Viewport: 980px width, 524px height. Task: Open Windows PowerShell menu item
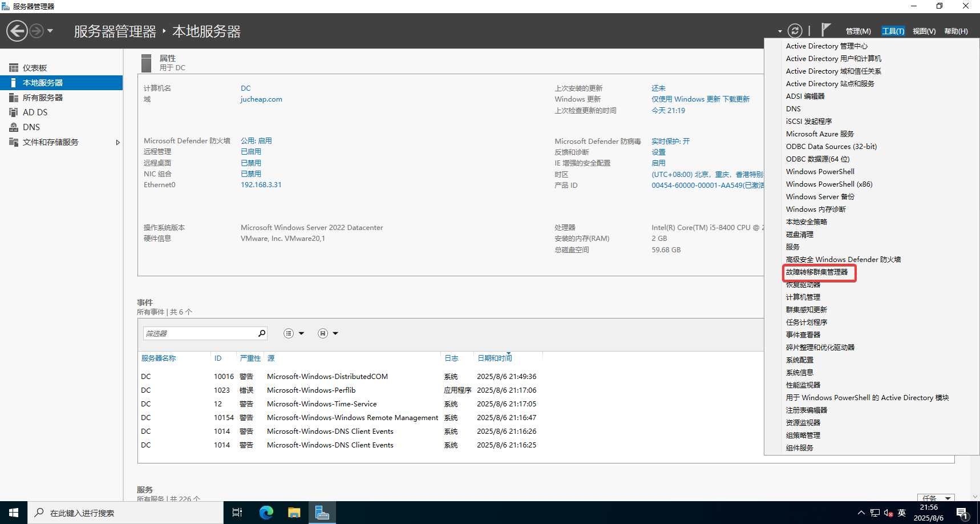pos(820,172)
